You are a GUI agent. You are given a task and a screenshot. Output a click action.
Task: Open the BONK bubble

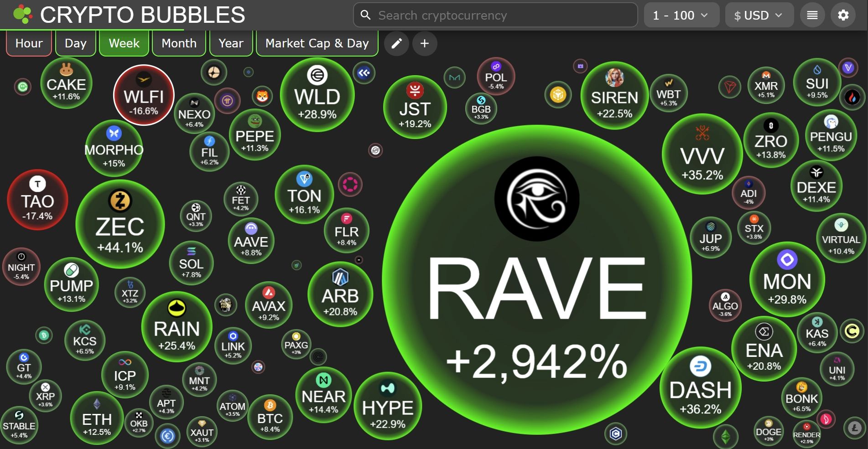pyautogui.click(x=801, y=397)
